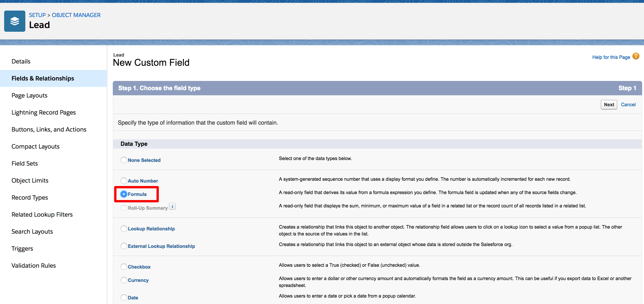Switch to Validation Rules in sidebar
644x304 pixels.
pos(34,266)
